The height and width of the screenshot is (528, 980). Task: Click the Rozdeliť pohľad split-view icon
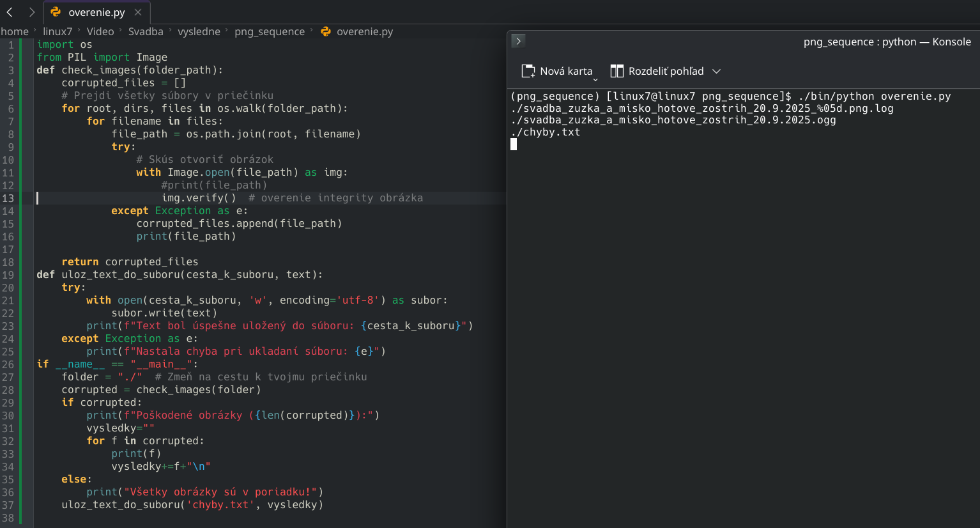tap(616, 71)
